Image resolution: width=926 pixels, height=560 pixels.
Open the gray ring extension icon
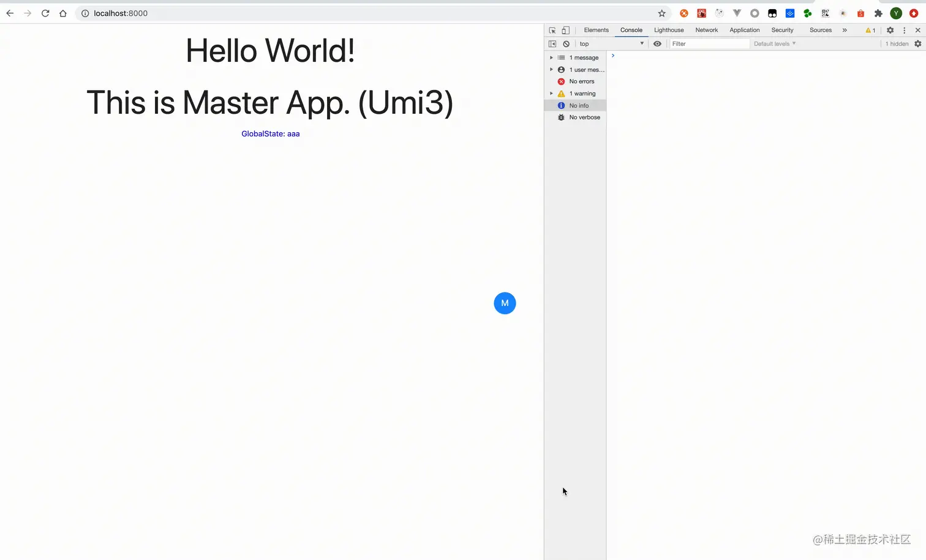click(755, 13)
